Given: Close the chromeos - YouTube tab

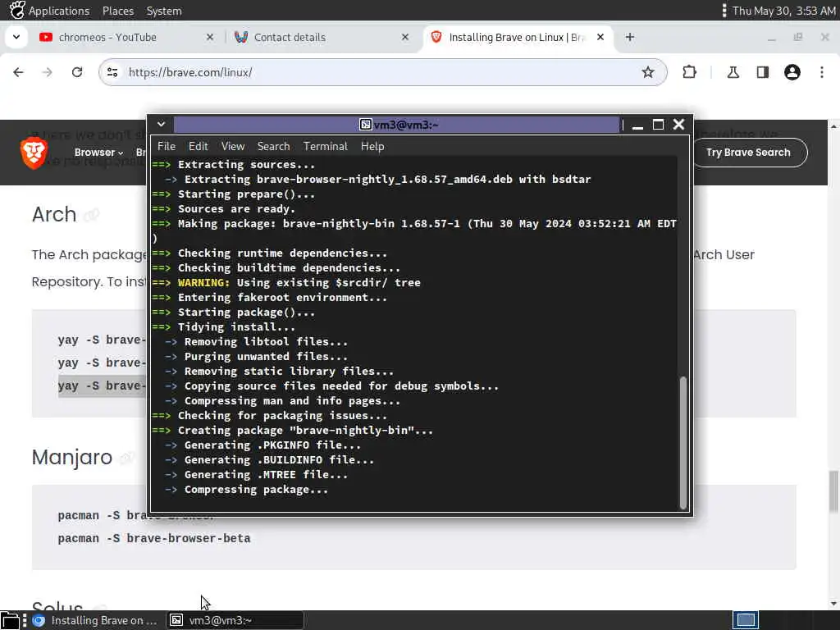Looking at the screenshot, I should tap(210, 37).
